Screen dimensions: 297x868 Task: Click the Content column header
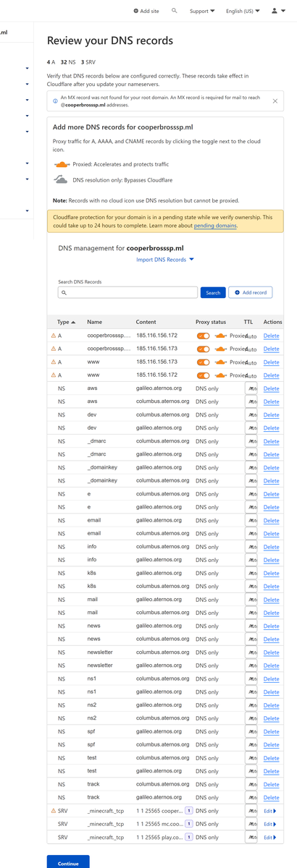point(146,321)
